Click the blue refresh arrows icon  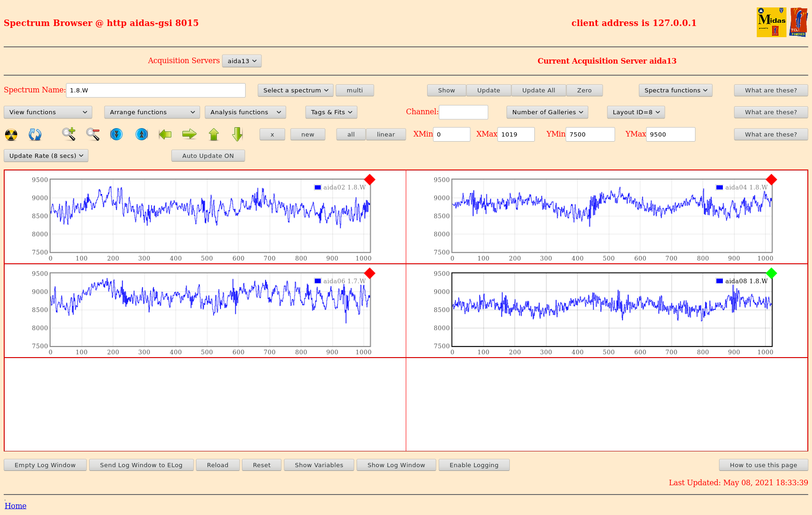coord(35,135)
